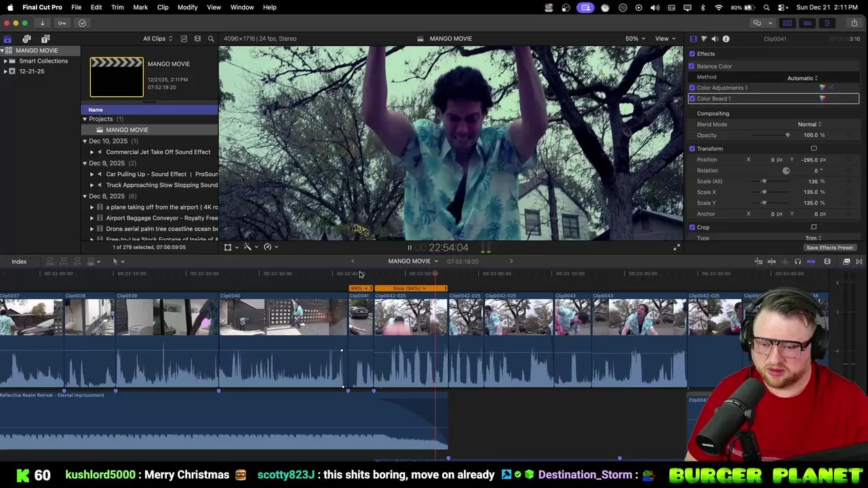Toggle the Crop checkbox
This screenshot has height=488, width=868.
(692, 228)
